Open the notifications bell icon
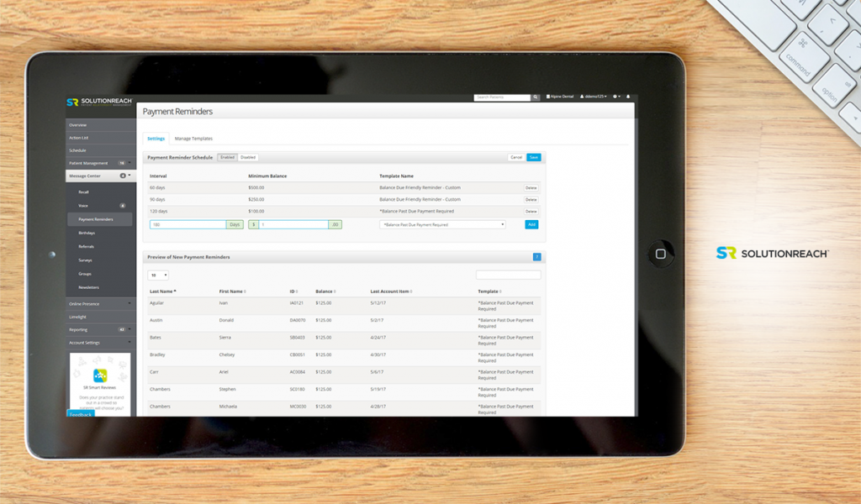The height and width of the screenshot is (504, 861). (x=627, y=97)
